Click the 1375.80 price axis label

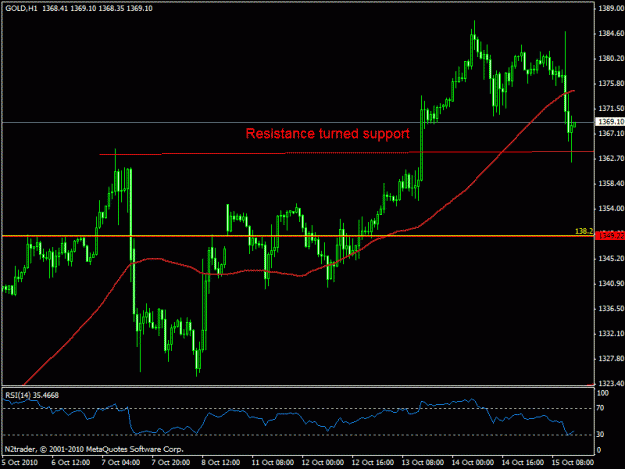[x=611, y=83]
